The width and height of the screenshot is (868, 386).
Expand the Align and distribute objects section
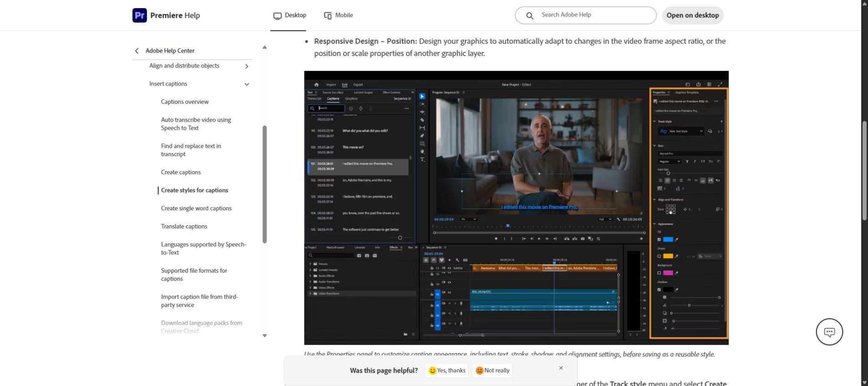(x=247, y=66)
